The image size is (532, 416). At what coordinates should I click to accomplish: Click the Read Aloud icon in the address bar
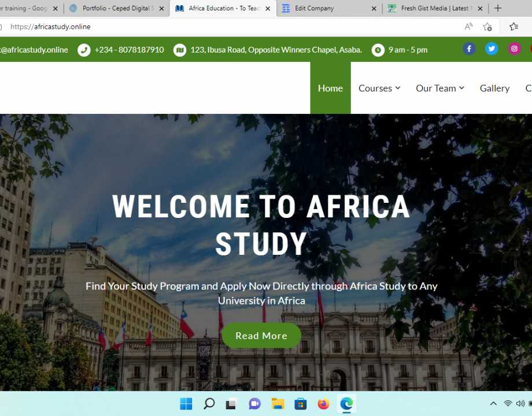coord(468,27)
